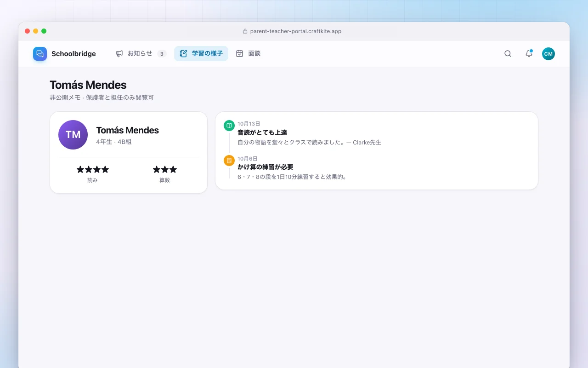The height and width of the screenshot is (368, 588).
Task: Click the notebook icon beside 学習の様子
Action: tap(183, 53)
